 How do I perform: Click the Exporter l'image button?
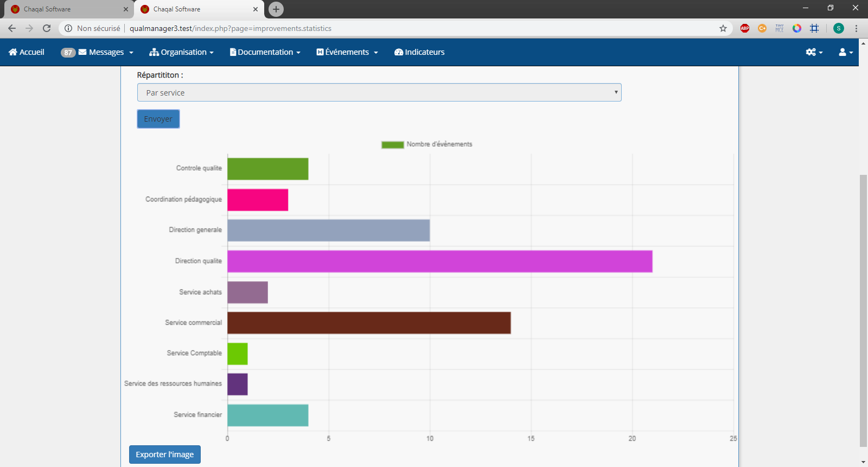[165, 455]
